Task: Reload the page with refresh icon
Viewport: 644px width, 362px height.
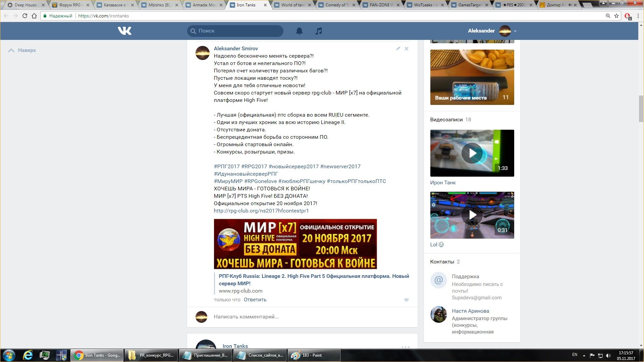Action: click(24, 16)
